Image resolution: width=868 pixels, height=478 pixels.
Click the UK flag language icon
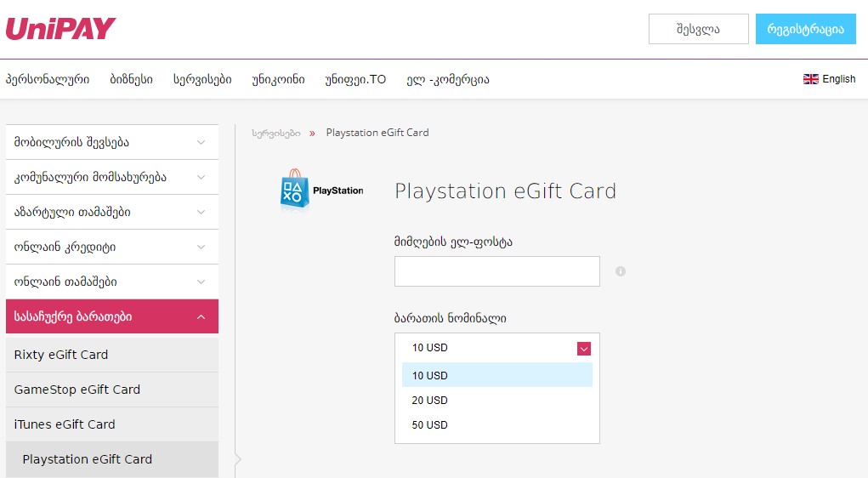pos(810,79)
